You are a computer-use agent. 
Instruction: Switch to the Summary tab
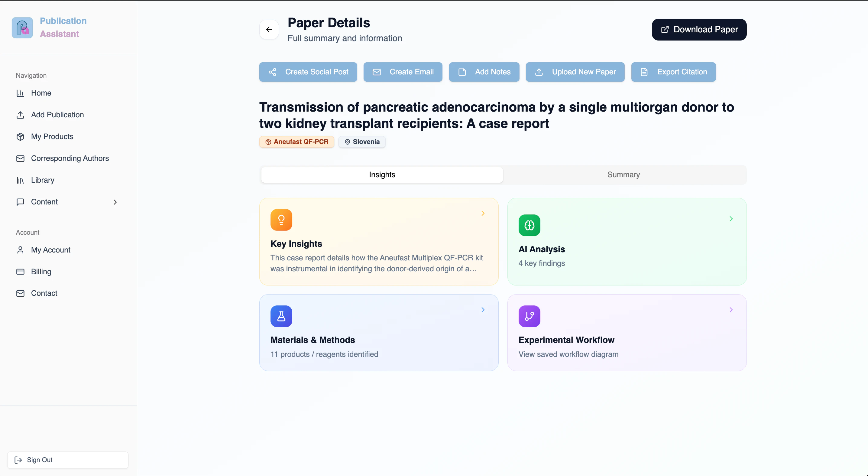click(x=623, y=174)
